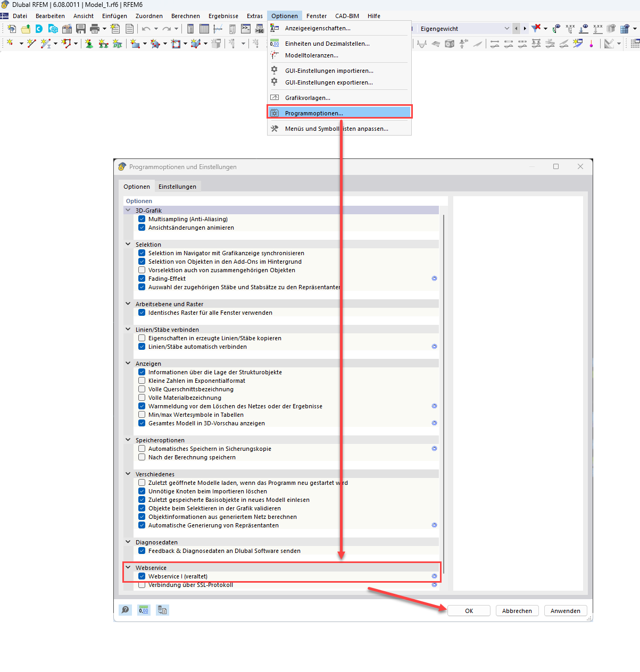The width and height of the screenshot is (640, 672).
Task: Click the new nodal support icon
Action: tap(89, 44)
